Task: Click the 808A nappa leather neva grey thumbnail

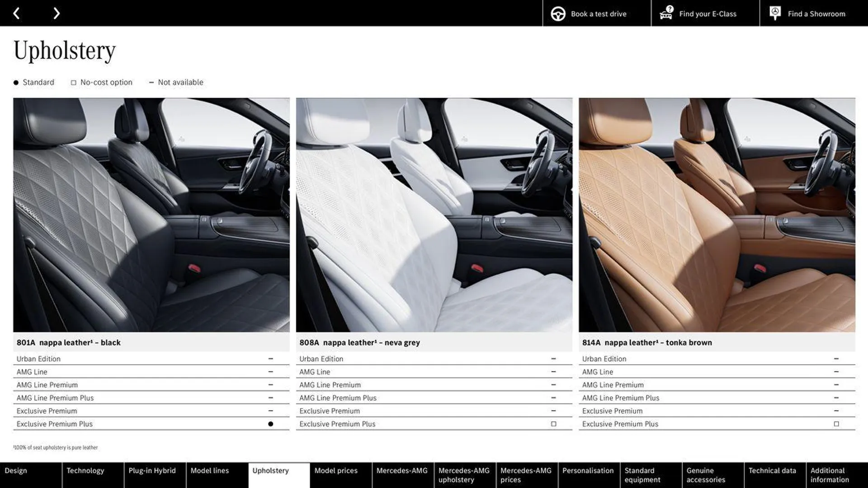Action: 434,215
